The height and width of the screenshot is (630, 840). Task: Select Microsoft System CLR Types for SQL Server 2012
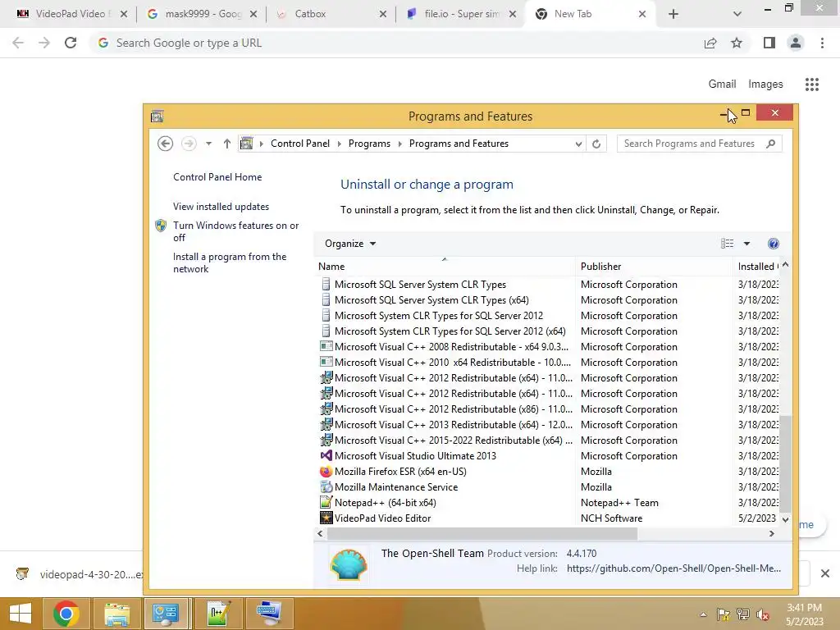pos(439,316)
